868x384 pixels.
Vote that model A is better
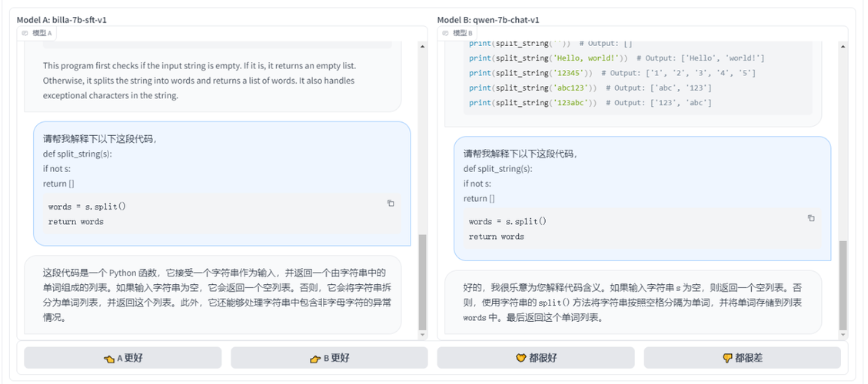(122, 358)
